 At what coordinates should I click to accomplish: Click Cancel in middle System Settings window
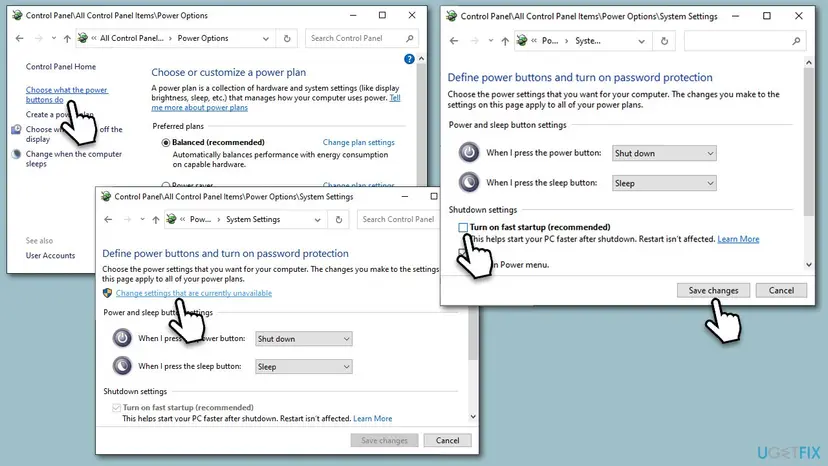coord(447,440)
